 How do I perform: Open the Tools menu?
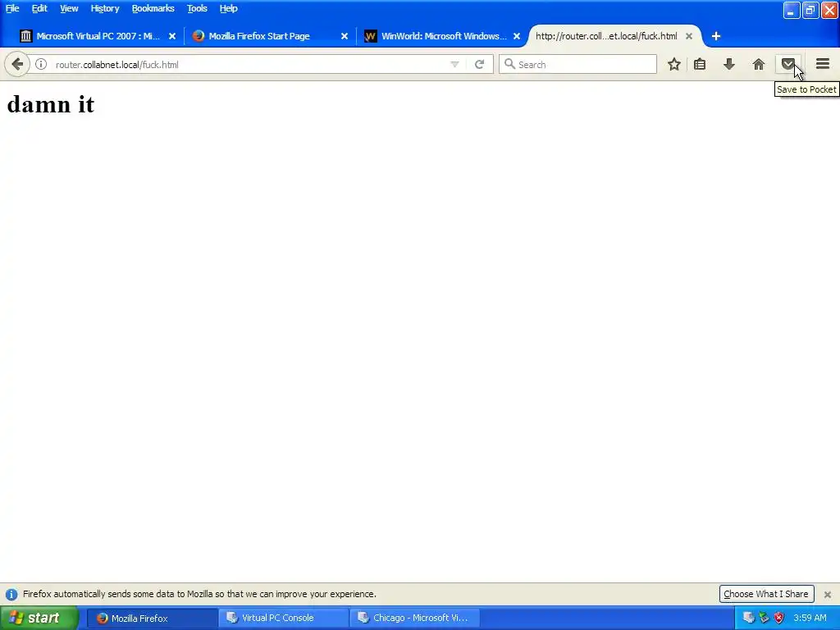point(197,8)
